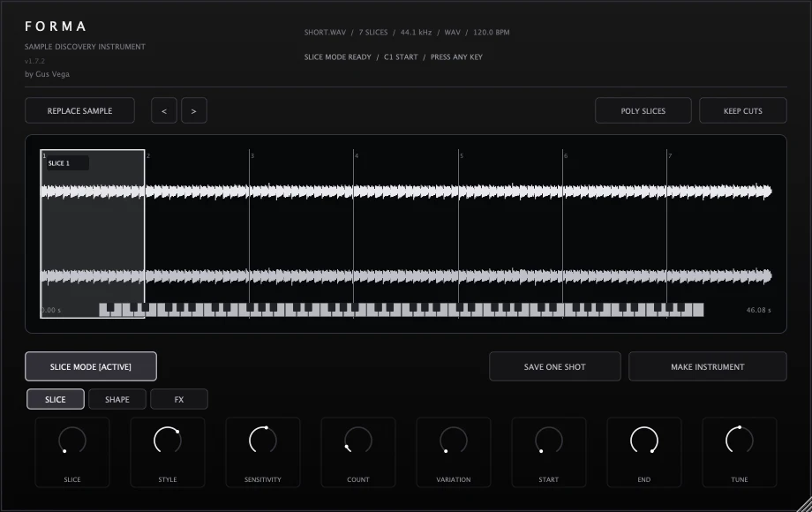This screenshot has height=512, width=812.
Task: Click the Tune knob
Action: pyautogui.click(x=739, y=440)
